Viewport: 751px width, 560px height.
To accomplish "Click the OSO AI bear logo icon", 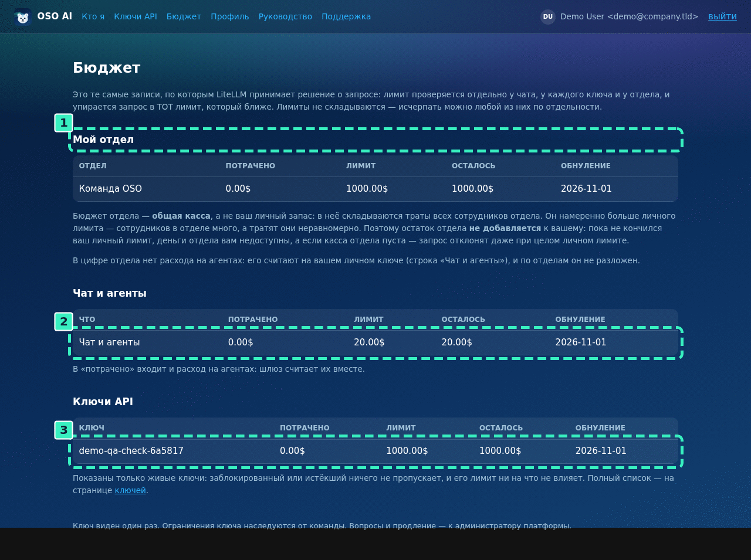I will point(23,17).
